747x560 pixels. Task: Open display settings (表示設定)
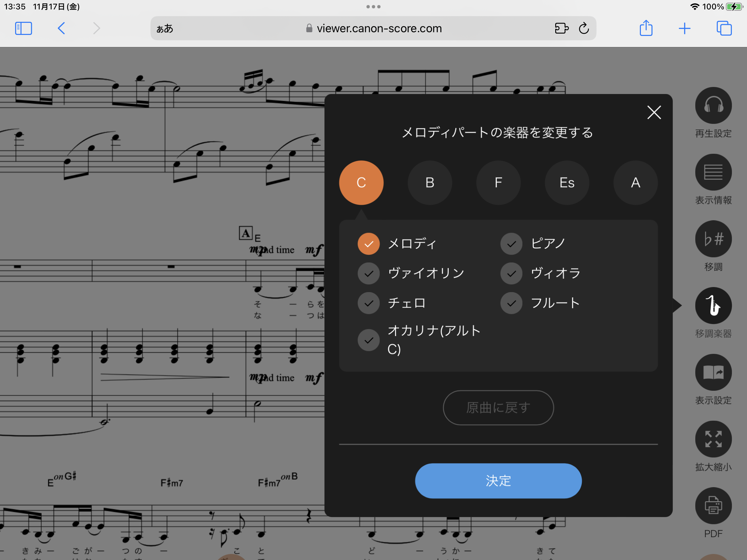(x=713, y=372)
